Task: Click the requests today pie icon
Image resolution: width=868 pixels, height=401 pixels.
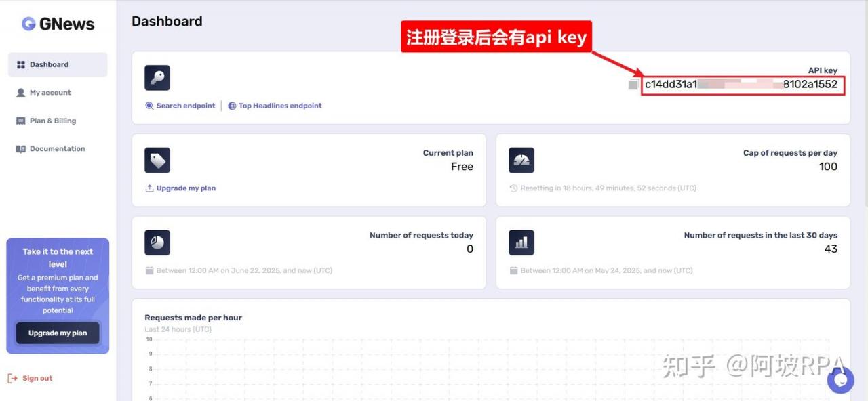Action: point(157,242)
